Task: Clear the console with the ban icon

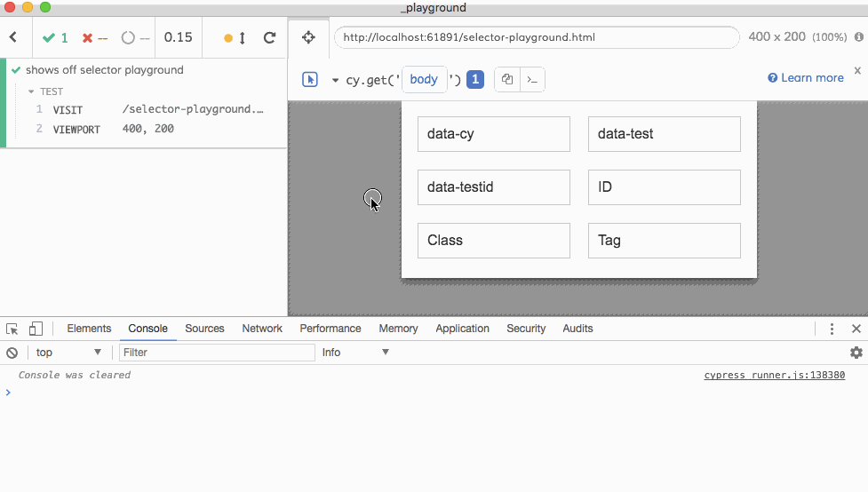Action: click(12, 353)
